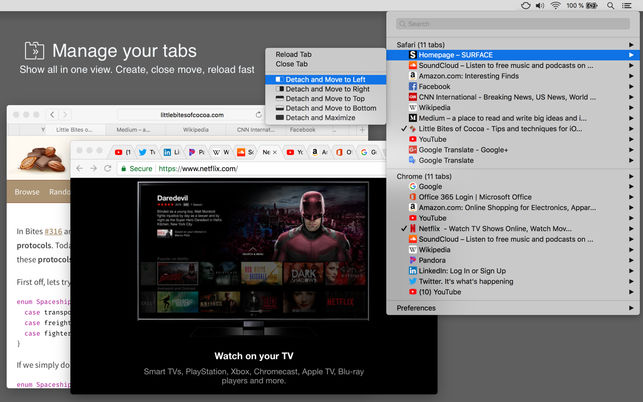The image size is (643, 402).
Task: Click the Netflix icon in Chrome list
Action: pos(413,228)
